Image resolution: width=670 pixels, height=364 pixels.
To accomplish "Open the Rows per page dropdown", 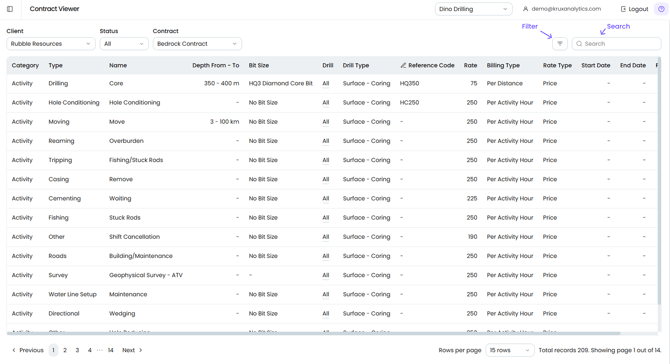I will point(510,350).
